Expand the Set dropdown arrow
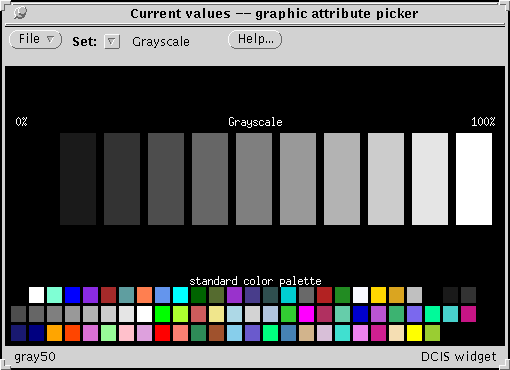 point(112,42)
